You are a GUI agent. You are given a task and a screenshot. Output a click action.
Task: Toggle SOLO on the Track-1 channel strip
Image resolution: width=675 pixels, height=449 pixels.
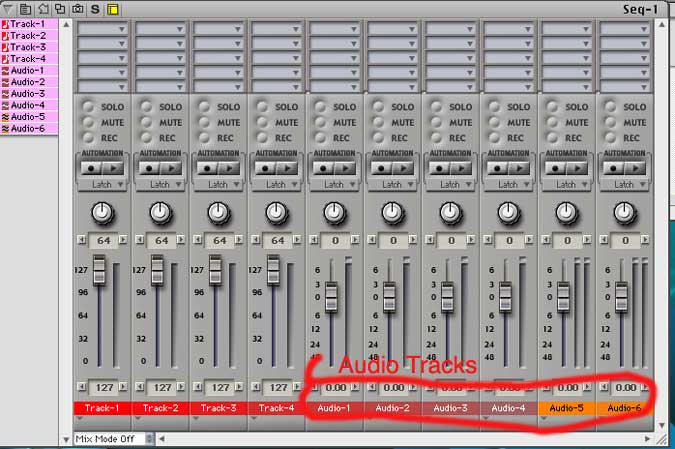point(89,105)
